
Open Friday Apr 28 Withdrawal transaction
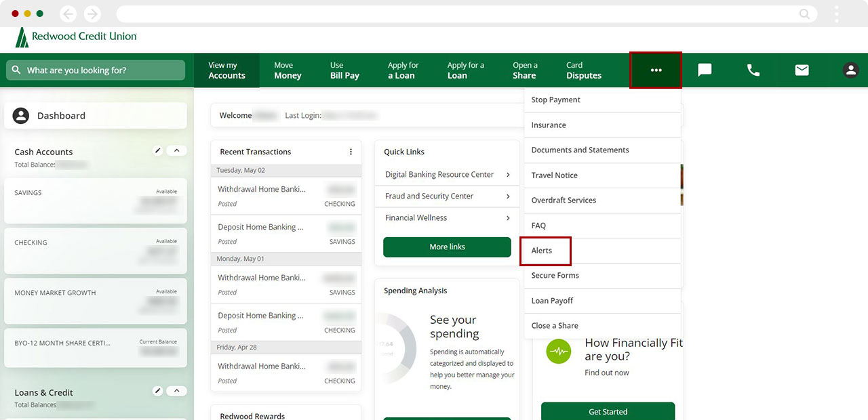coord(286,373)
